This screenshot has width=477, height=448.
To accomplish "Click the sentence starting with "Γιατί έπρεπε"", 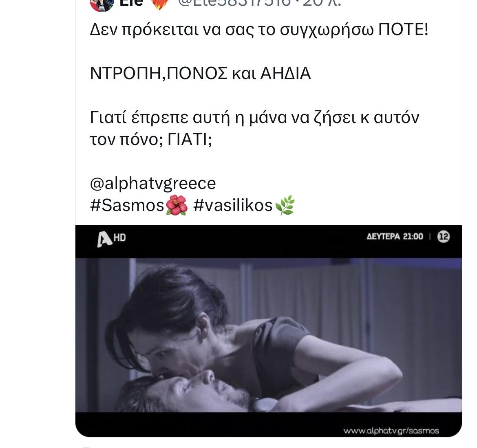I will click(x=254, y=117).
